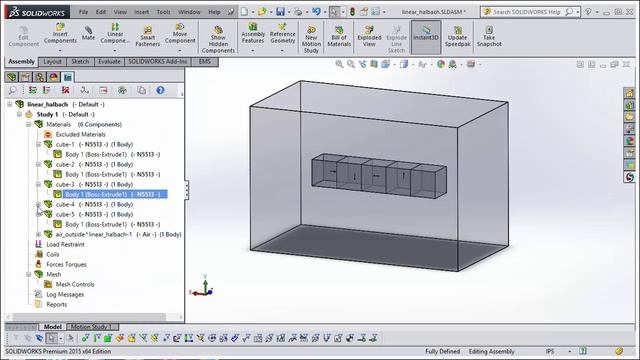Switch to the Evaluate tab

point(109,62)
